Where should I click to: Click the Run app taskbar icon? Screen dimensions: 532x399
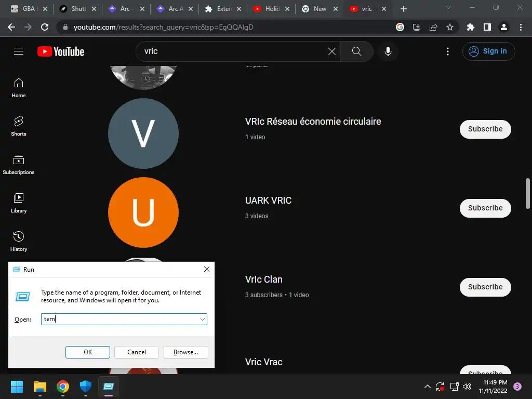109,387
